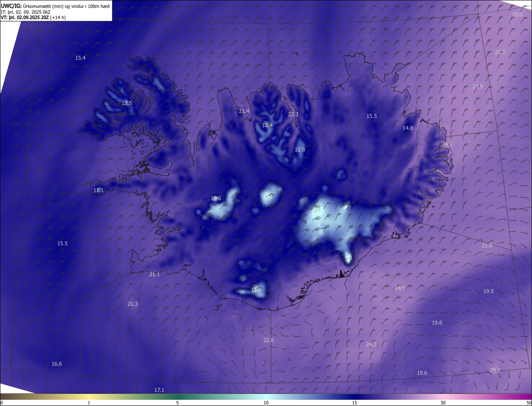
Task: Click the 24.2 value label
Action: (x=371, y=345)
